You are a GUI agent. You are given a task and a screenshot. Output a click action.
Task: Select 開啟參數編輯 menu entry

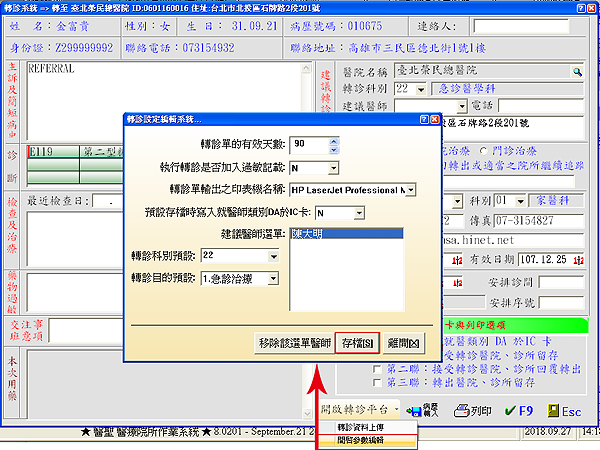tap(368, 439)
